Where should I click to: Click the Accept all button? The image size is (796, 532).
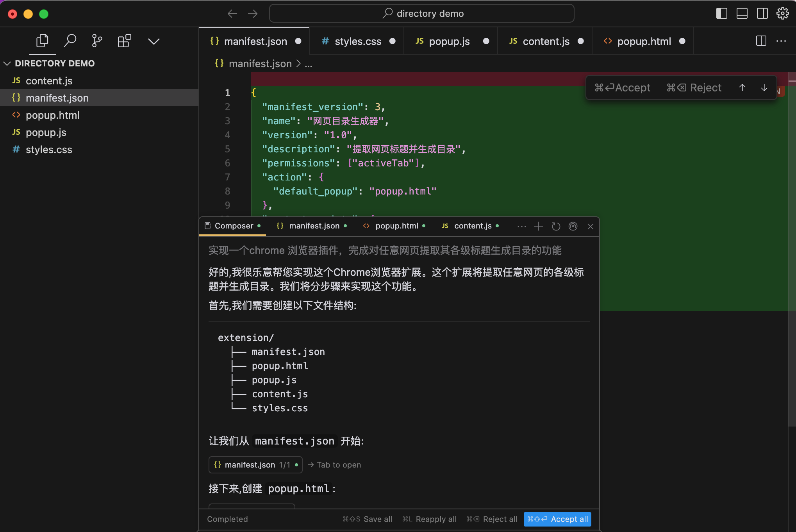point(557,519)
